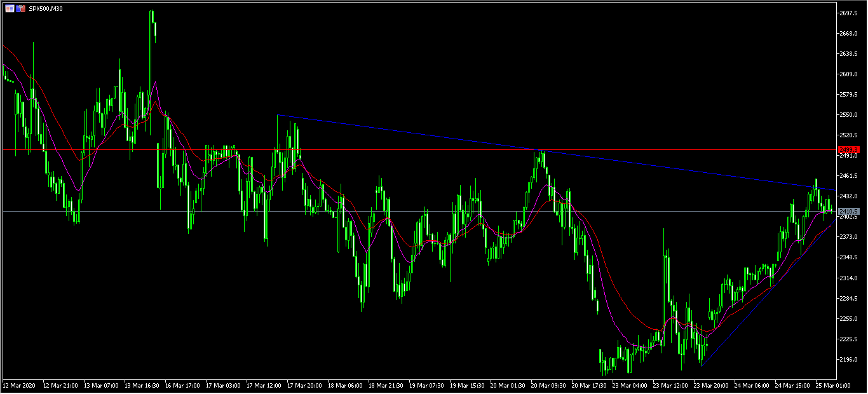Click the 23 Mar 20:00 time label

pos(711,385)
